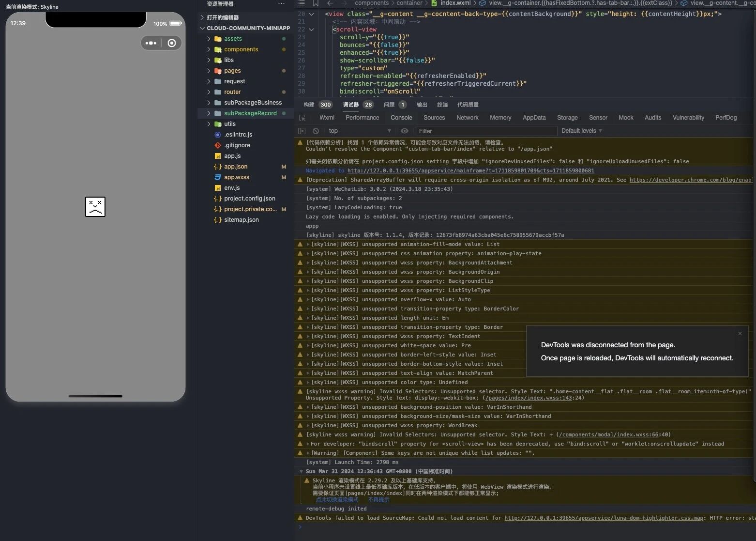Select the project.private.co… file name
This screenshot has height=541, width=756.
[250, 209]
